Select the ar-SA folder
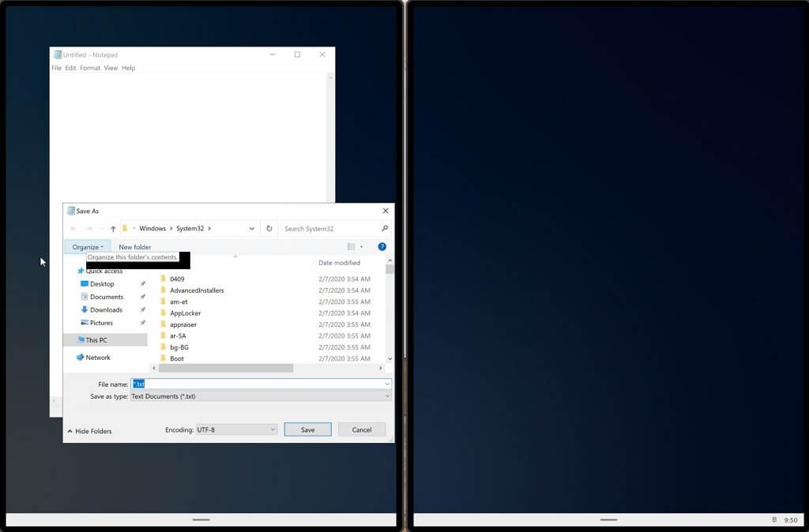Viewport: 809px width, 532px height. 178,335
